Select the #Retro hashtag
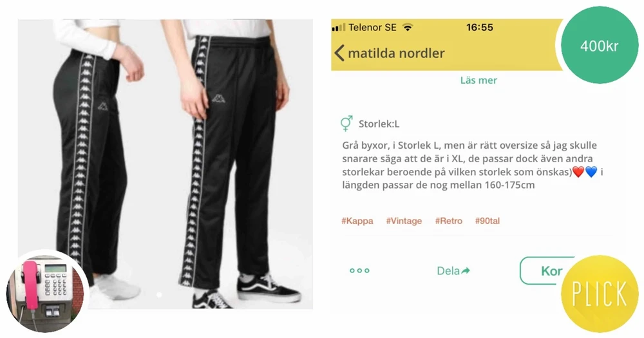This screenshot has height=338, width=644. pyautogui.click(x=448, y=221)
